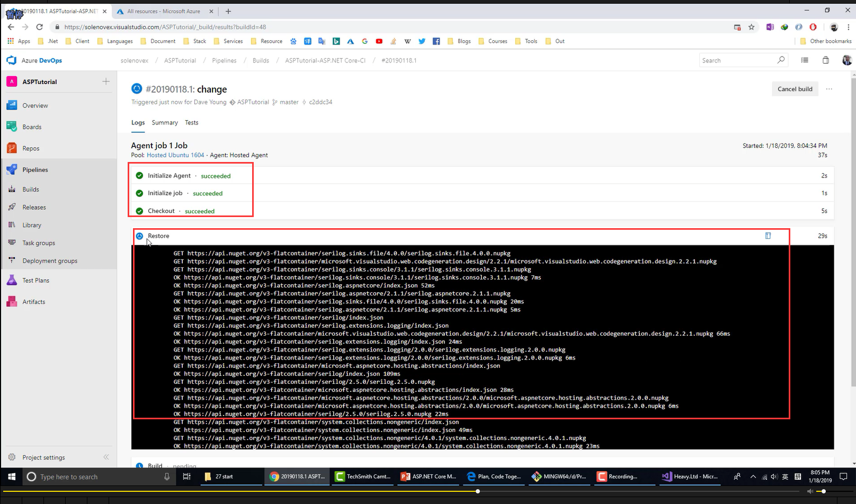
Task: Switch to ASP.NET Core PowerPoint on taskbar
Action: pos(429,476)
